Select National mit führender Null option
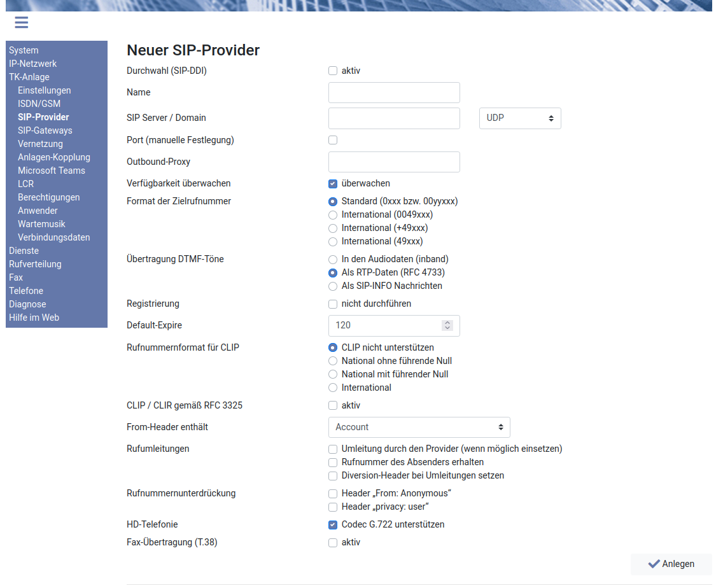723x588 pixels. tap(333, 374)
